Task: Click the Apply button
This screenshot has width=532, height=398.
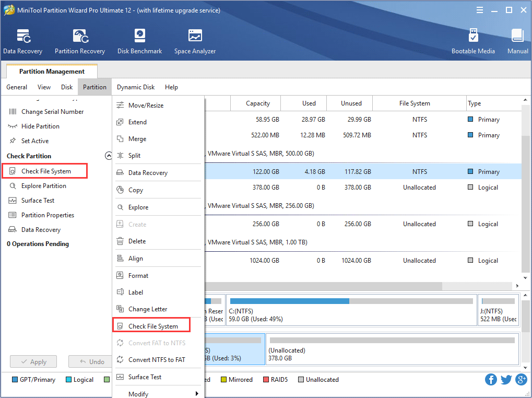Action: click(33, 361)
